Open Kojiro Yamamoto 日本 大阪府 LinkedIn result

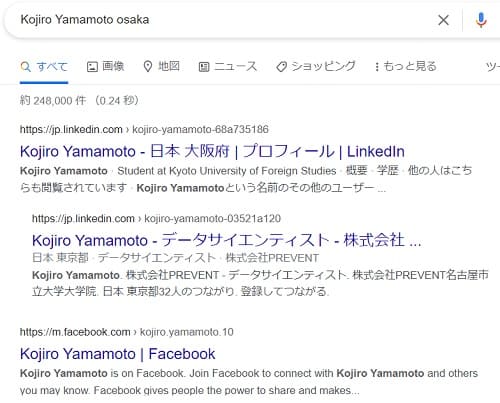[212, 151]
